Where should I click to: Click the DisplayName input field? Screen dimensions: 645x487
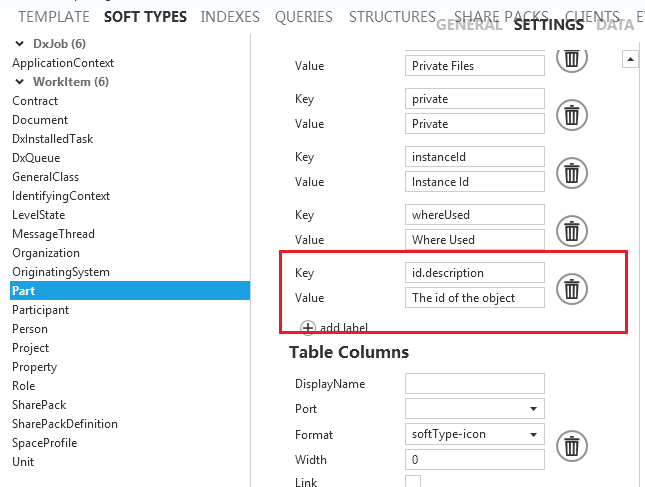tap(474, 384)
